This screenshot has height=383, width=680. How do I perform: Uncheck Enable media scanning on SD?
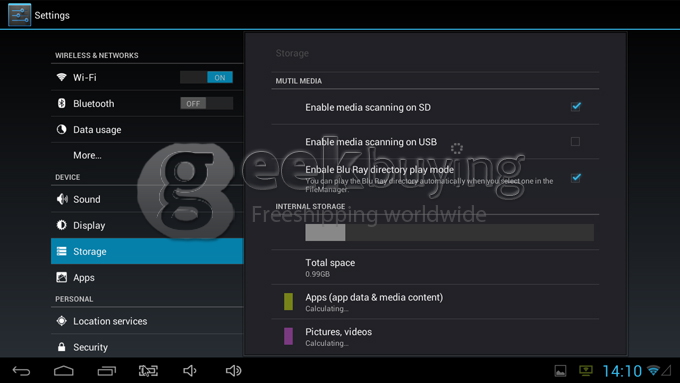pos(575,107)
